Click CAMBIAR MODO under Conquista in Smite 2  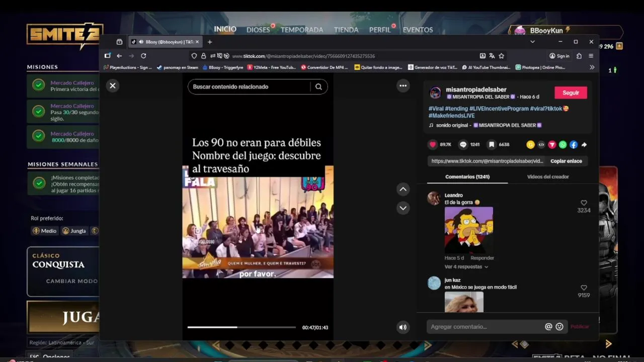72,281
